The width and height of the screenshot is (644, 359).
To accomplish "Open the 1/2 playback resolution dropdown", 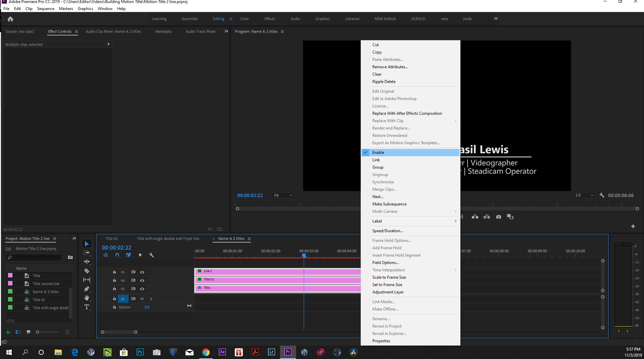I will (584, 195).
